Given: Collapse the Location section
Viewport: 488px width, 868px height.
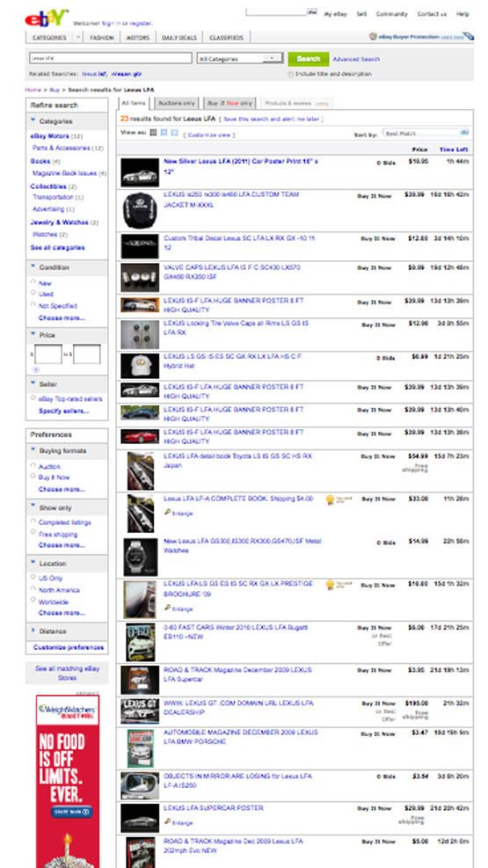Looking at the screenshot, I should tap(33, 563).
